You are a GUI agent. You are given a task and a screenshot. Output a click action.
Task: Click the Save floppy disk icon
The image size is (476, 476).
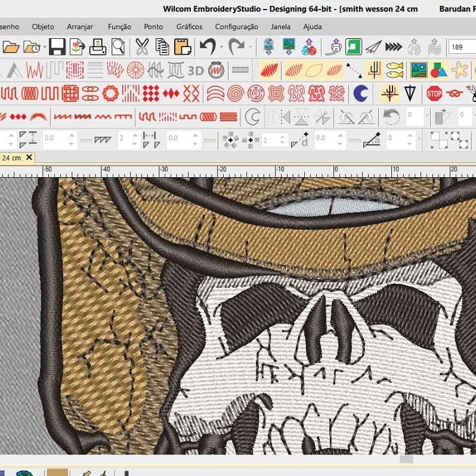57,47
